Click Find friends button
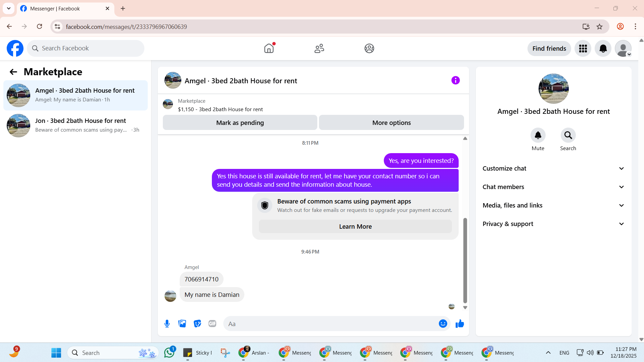This screenshot has height=362, width=644. [549, 49]
